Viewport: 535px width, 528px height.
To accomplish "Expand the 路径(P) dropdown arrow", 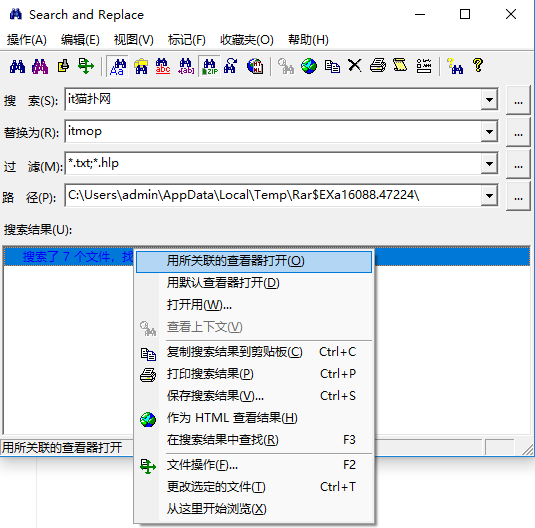I will tap(489, 196).
